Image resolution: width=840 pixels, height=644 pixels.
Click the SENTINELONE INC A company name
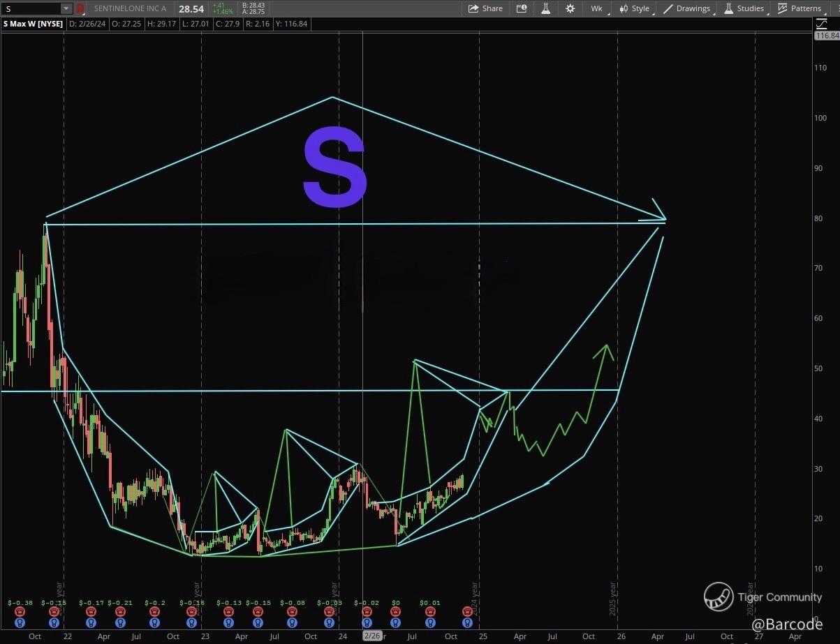point(129,8)
